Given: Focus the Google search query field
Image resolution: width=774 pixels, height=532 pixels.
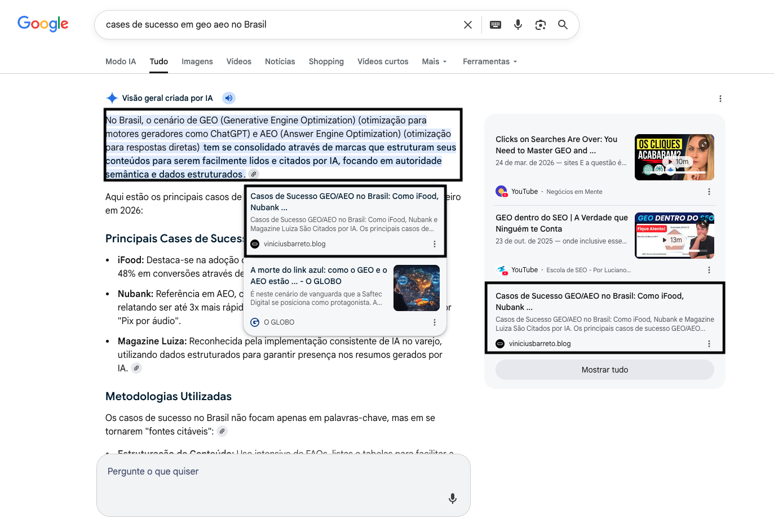Looking at the screenshot, I should click(281, 25).
